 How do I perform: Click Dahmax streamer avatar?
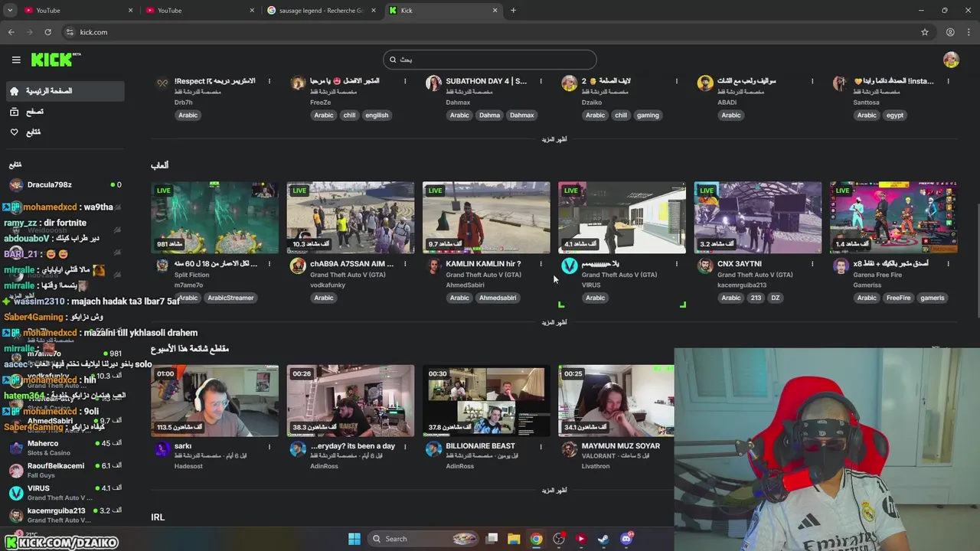point(433,83)
